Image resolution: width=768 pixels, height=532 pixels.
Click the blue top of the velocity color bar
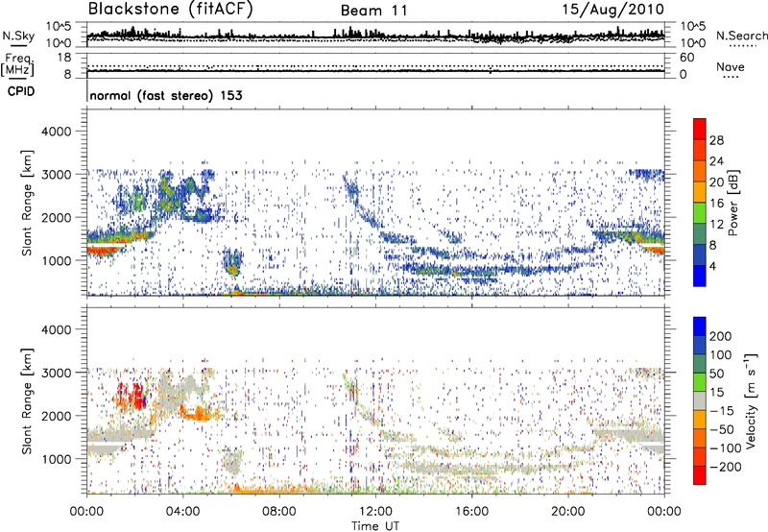point(700,326)
